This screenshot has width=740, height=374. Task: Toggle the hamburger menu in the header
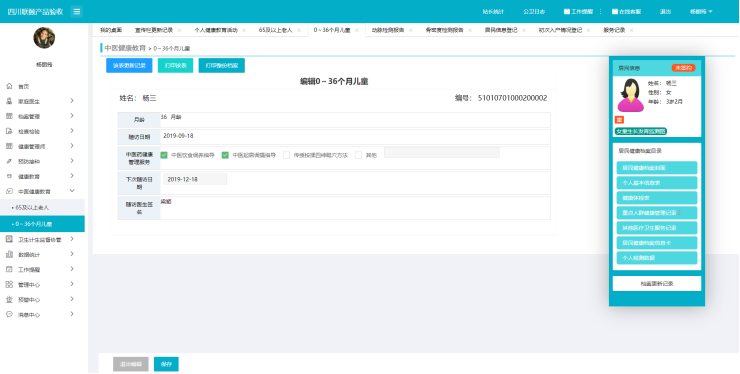tap(76, 12)
